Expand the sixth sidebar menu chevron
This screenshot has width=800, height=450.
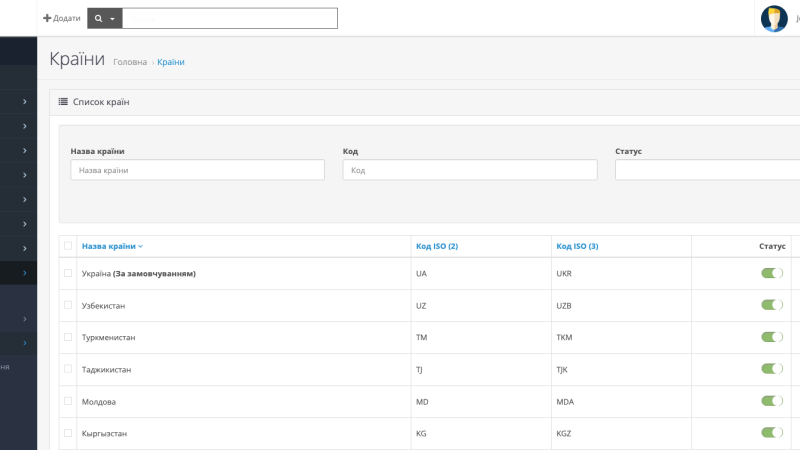[24, 224]
